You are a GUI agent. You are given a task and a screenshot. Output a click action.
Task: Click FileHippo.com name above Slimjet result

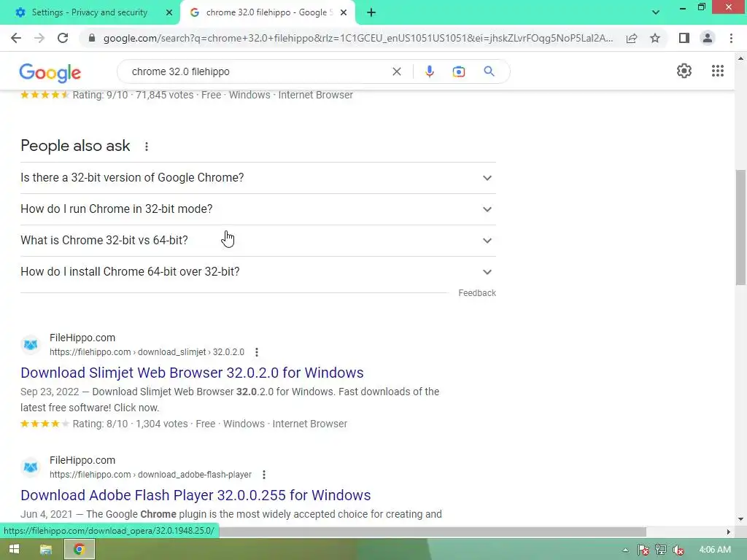point(82,338)
